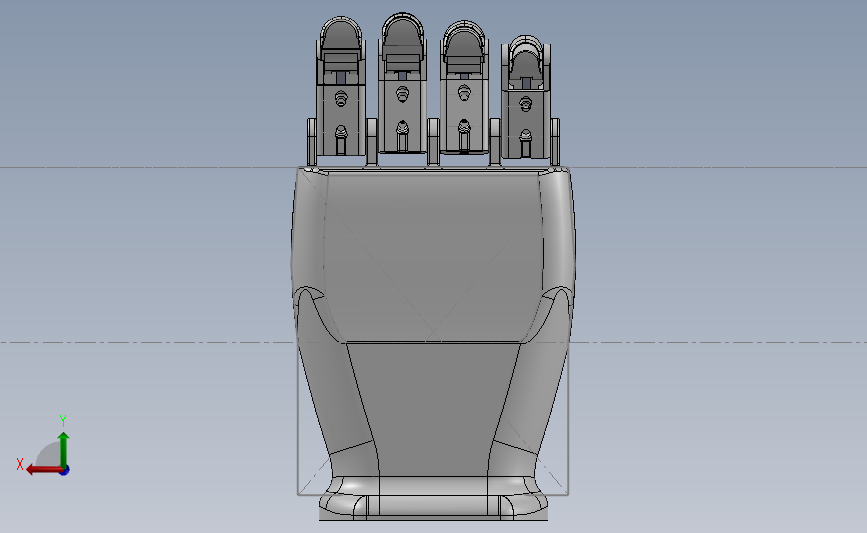Select the lower tapered wrist face below palm
867x533 pixels.
(433, 409)
